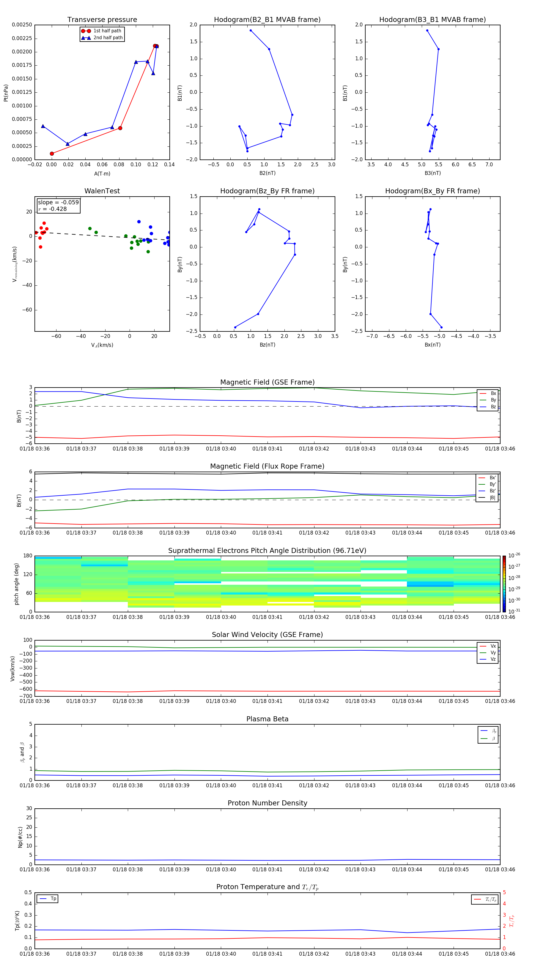The height and width of the screenshot is (980, 535).
Task: Select 'Bx' in the GSE Frame legend
Action: tap(488, 393)
